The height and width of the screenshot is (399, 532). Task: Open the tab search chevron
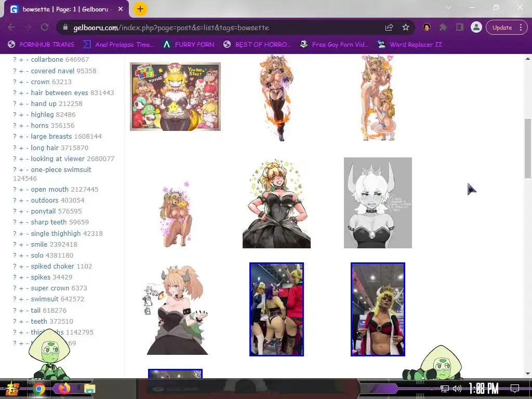point(448,7)
